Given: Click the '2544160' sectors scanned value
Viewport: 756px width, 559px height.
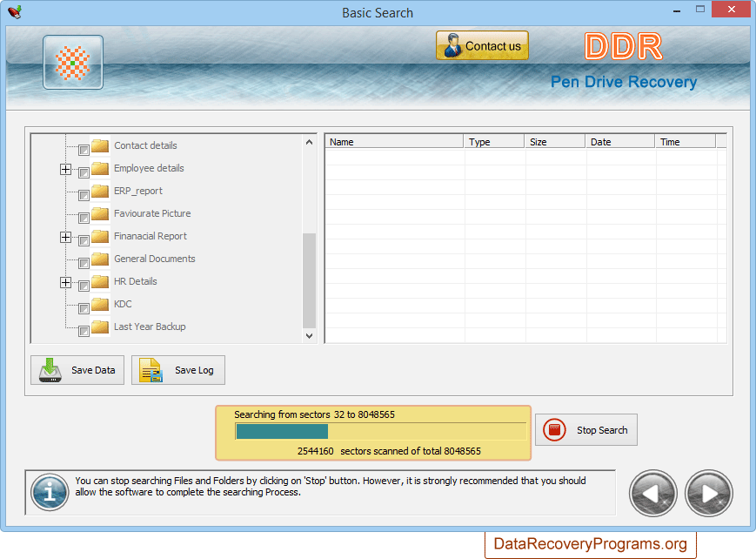Looking at the screenshot, I should click(315, 451).
